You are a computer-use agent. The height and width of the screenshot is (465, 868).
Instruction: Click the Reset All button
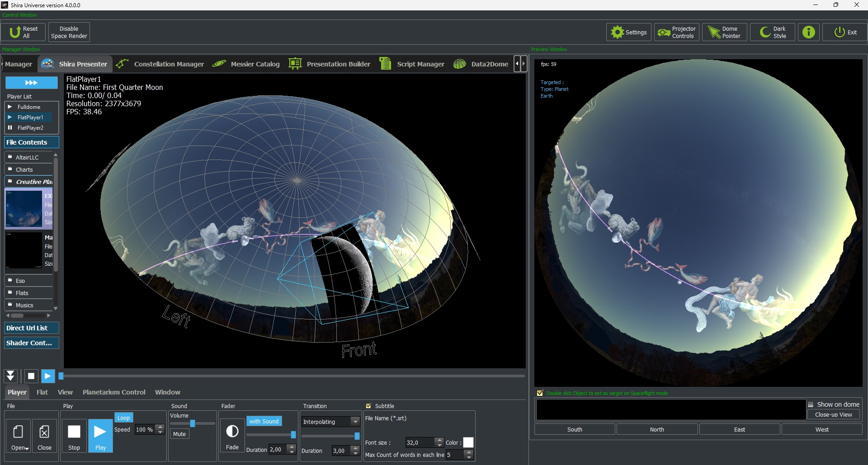24,32
